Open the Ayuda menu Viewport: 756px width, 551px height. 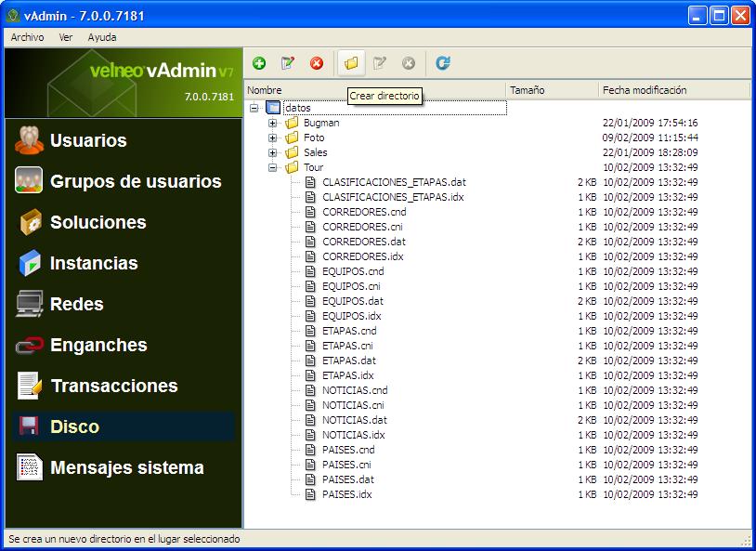click(x=102, y=37)
